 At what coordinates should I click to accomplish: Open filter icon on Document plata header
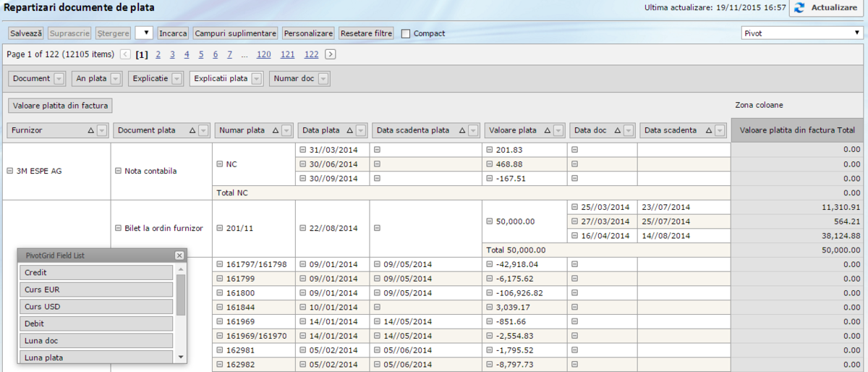[x=204, y=130]
